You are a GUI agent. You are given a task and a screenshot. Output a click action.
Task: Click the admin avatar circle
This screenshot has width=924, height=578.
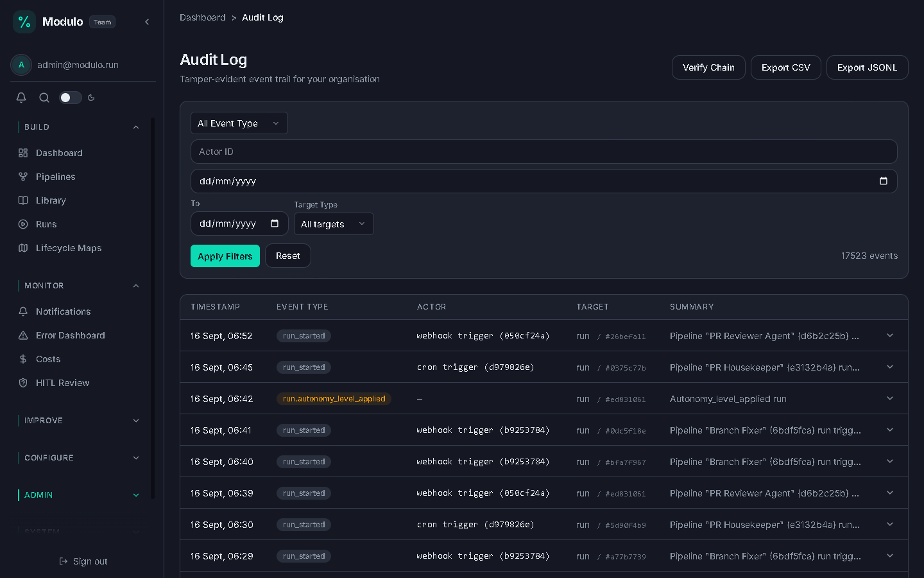21,65
